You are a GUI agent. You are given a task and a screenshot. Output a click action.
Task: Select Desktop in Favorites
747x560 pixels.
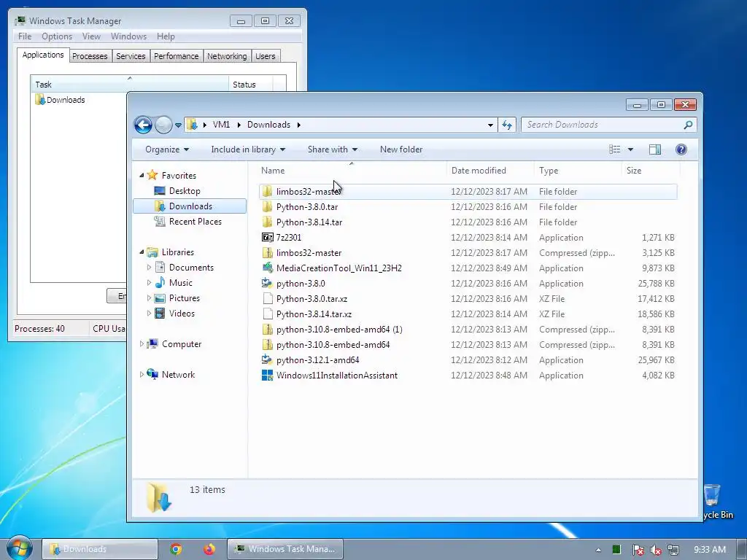pyautogui.click(x=185, y=191)
